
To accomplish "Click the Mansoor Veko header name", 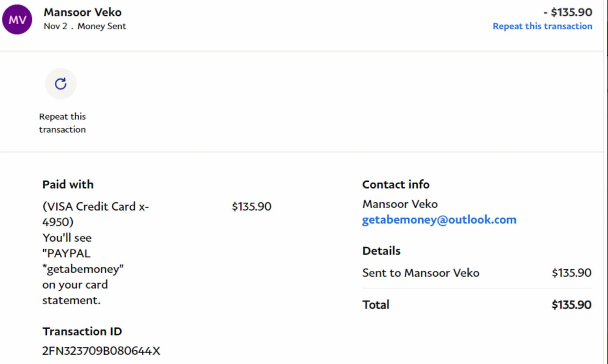I will tap(82, 12).
